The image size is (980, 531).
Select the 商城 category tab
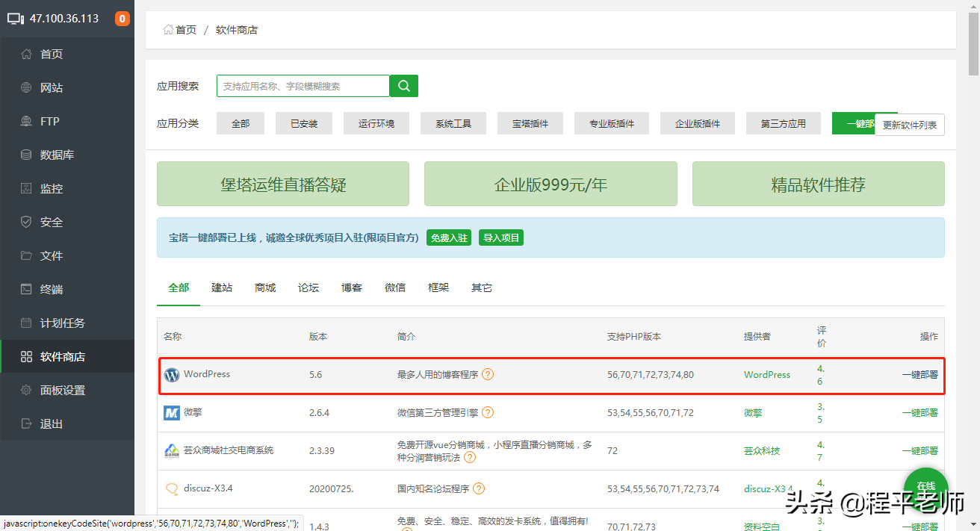[265, 288]
